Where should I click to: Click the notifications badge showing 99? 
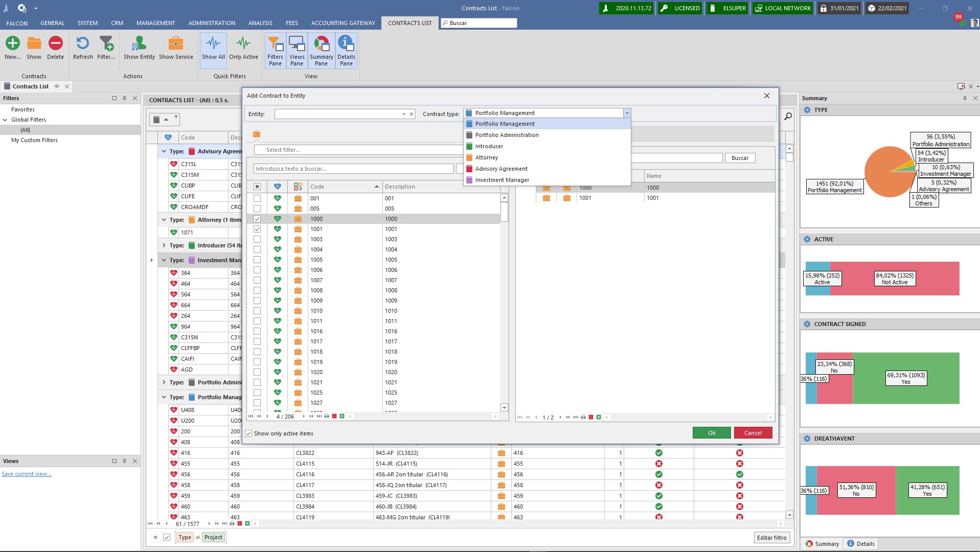(958, 17)
